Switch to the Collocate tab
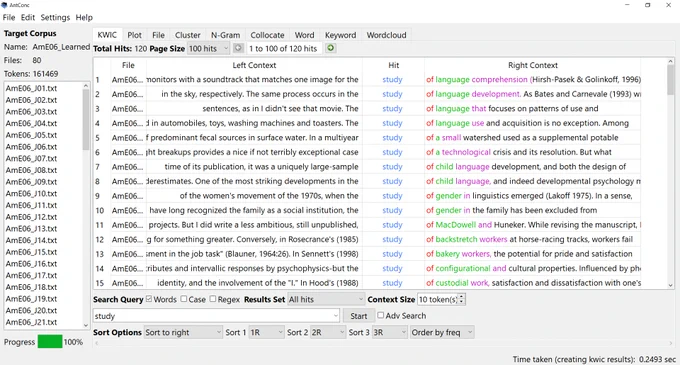This screenshot has height=365, width=680. 267,35
